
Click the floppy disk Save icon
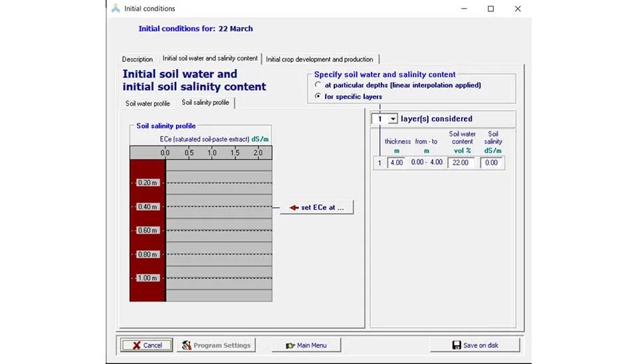pos(457,345)
